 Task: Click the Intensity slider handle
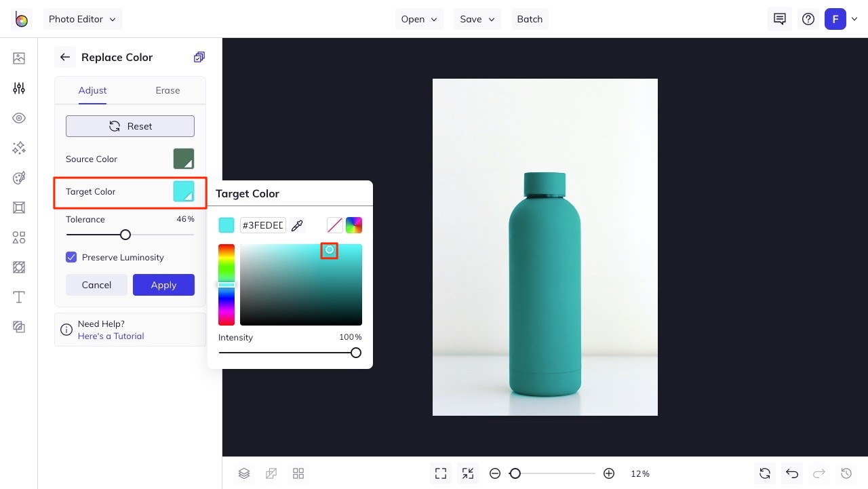[x=356, y=353]
